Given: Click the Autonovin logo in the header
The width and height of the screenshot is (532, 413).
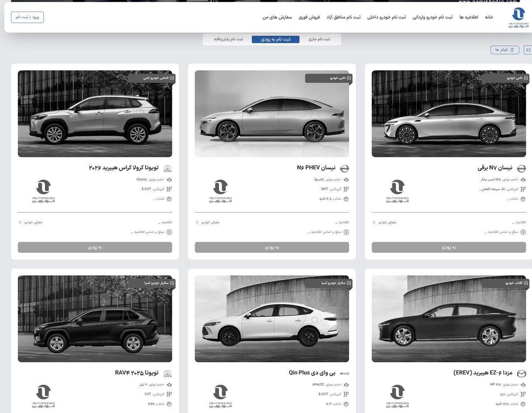Looking at the screenshot, I should coord(518,17).
